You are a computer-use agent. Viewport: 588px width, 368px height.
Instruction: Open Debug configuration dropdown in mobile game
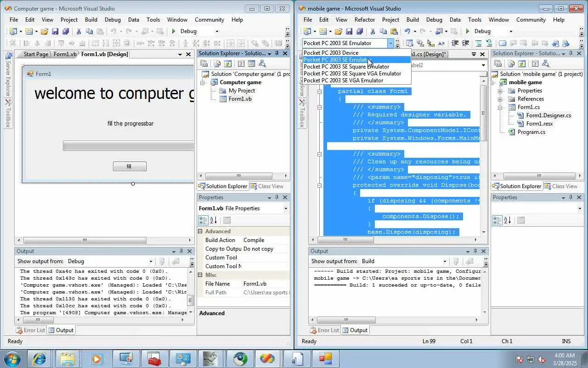[x=511, y=31]
